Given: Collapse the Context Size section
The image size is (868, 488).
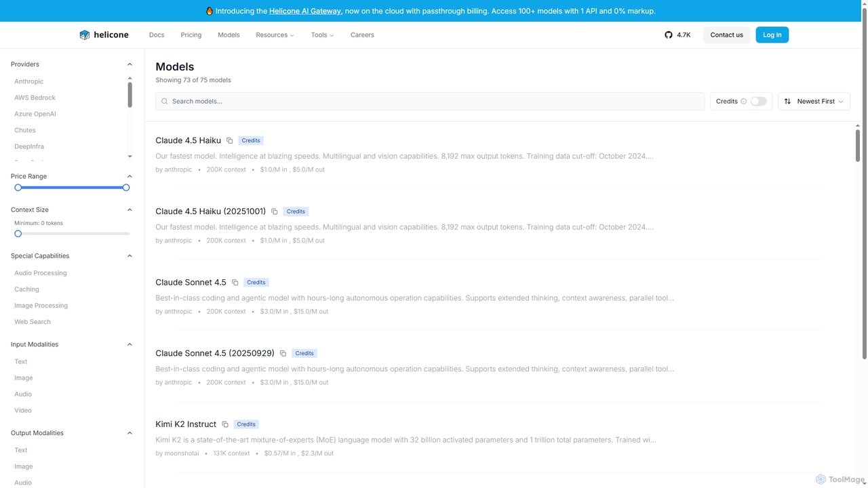Looking at the screenshot, I should (x=130, y=210).
